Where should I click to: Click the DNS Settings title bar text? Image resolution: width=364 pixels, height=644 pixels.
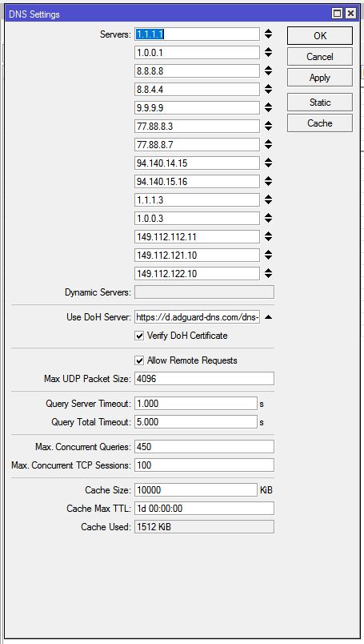click(34, 14)
